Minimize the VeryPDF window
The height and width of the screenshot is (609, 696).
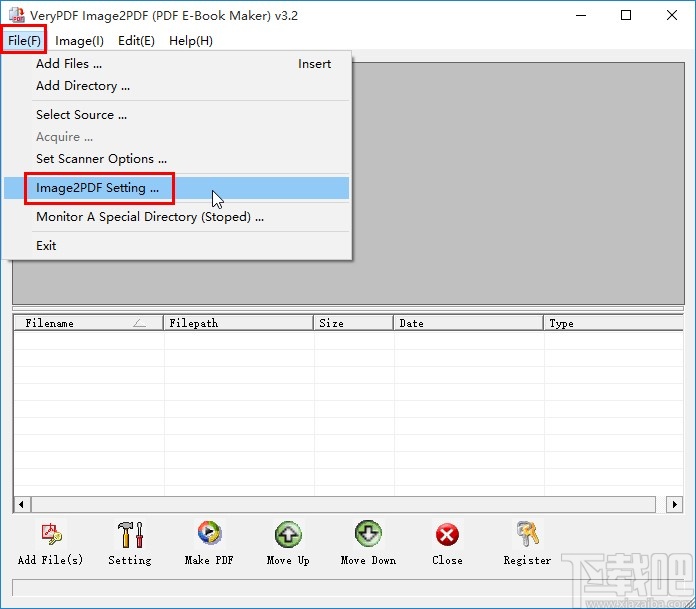(x=581, y=16)
